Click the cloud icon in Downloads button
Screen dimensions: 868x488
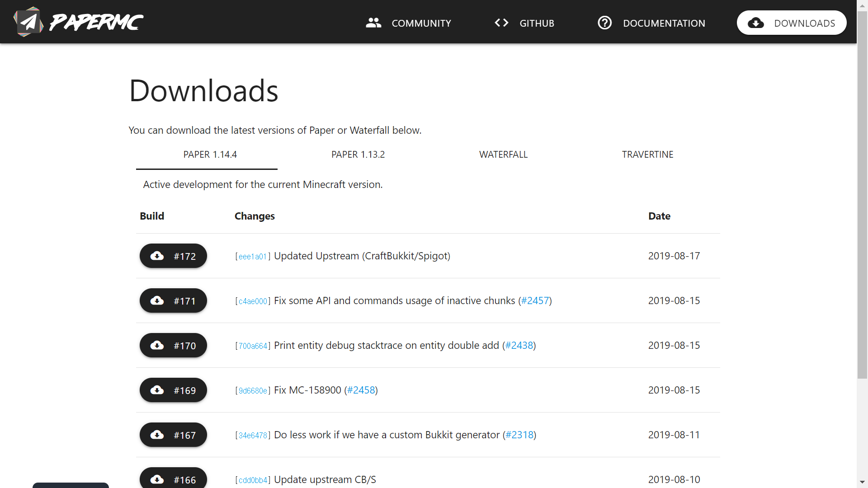pos(756,23)
